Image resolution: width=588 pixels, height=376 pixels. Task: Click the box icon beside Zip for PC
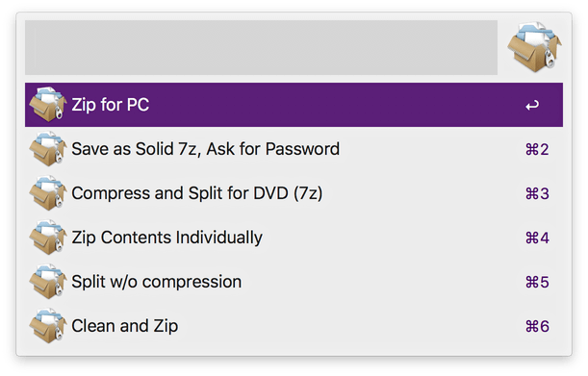(47, 105)
